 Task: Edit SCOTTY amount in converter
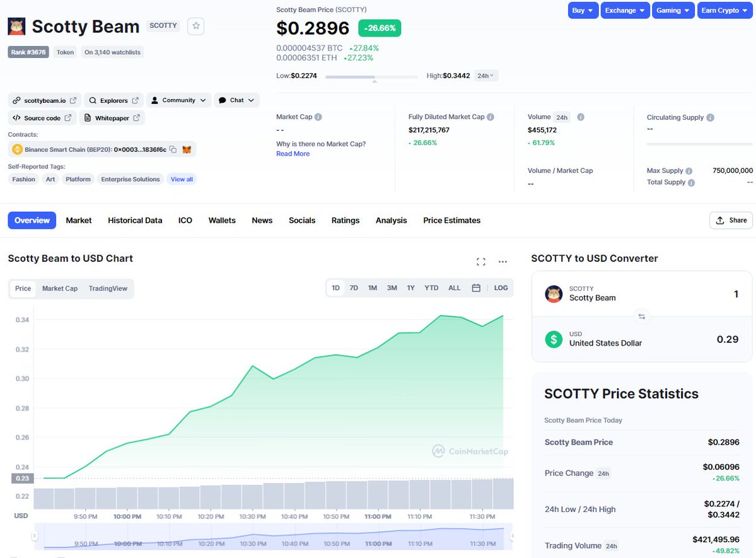click(736, 294)
